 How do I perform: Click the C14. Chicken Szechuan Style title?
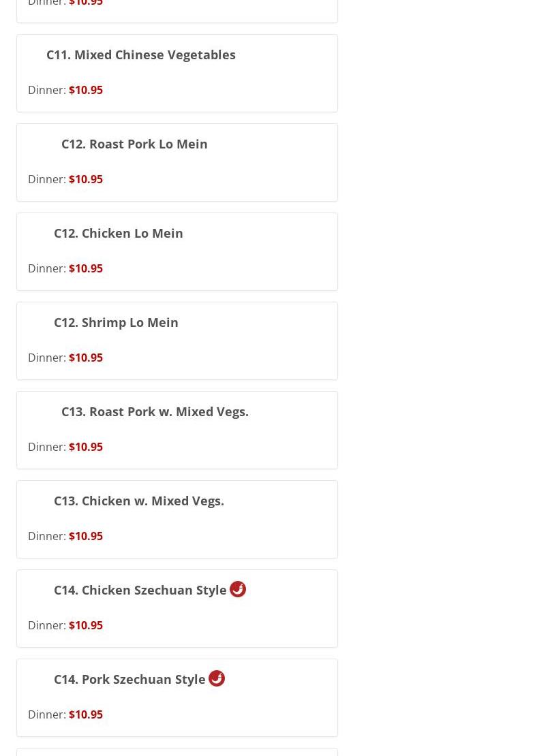click(x=140, y=590)
